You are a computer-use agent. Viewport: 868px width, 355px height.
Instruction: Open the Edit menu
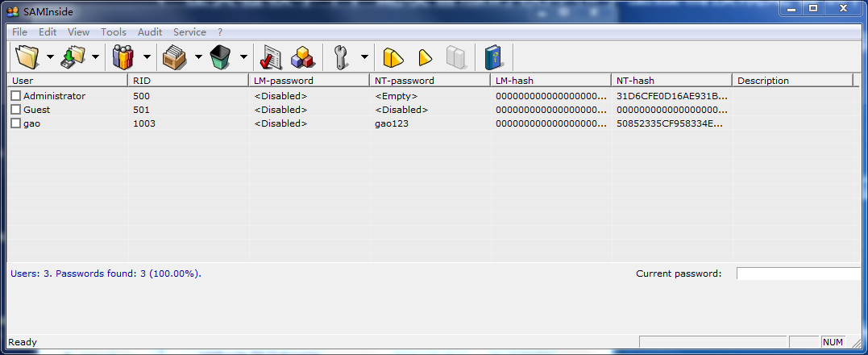pos(48,32)
